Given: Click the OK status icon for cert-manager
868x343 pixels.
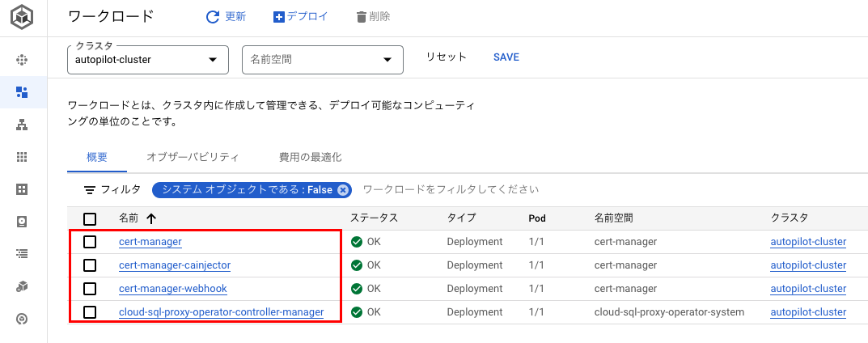Looking at the screenshot, I should click(x=357, y=242).
